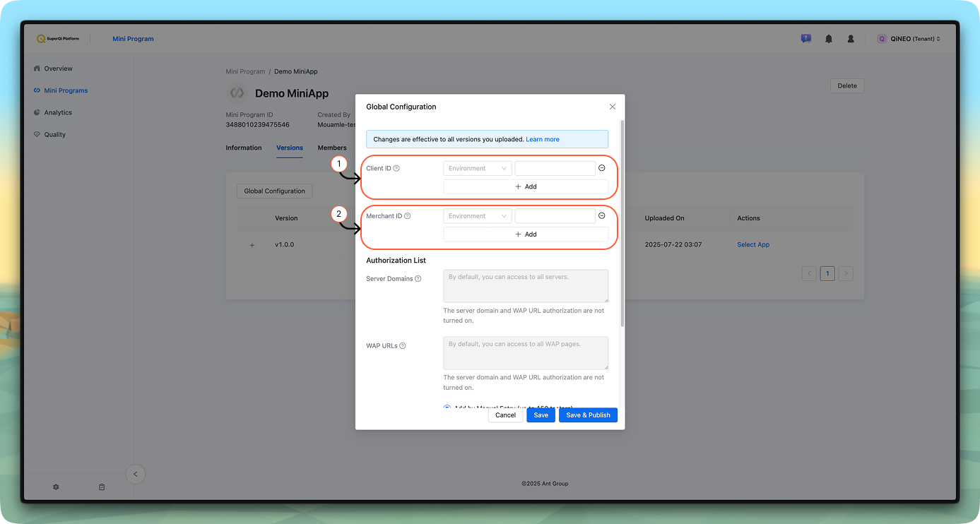Viewport: 980px width, 524px height.
Task: Open the Merchant ID Environment dropdown
Action: (477, 216)
